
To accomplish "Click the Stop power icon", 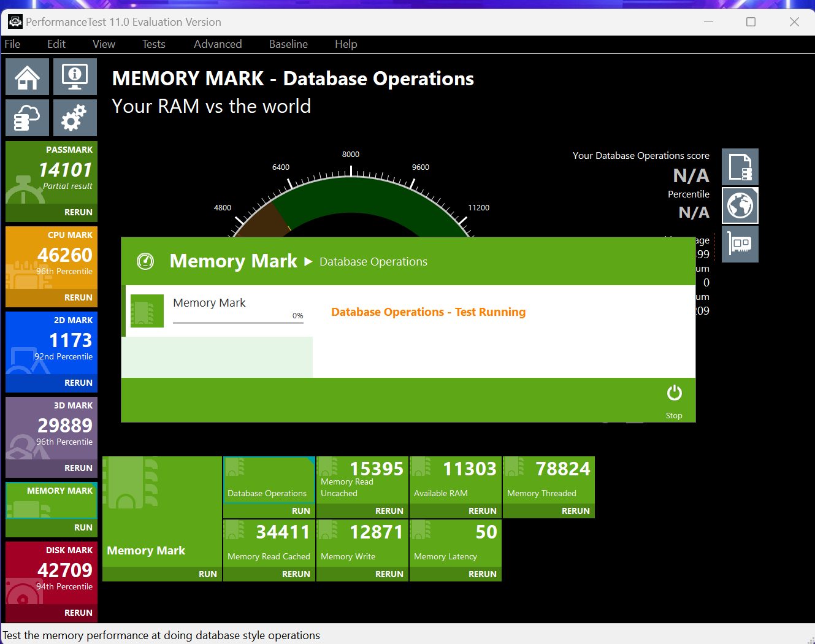I will coord(674,393).
